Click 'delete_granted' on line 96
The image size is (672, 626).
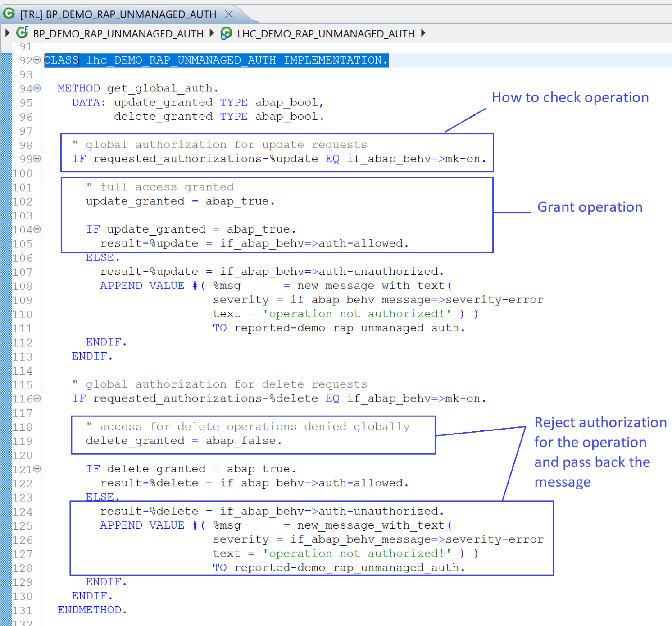click(163, 117)
